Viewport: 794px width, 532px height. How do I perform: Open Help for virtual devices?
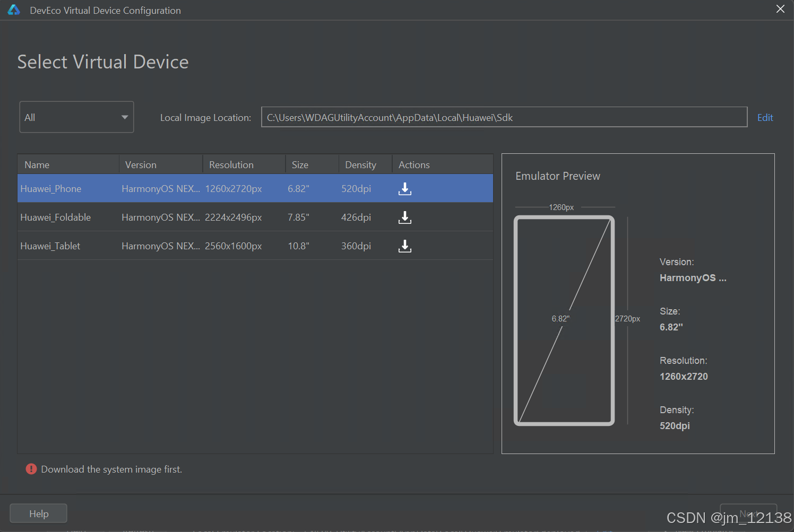pos(38,513)
